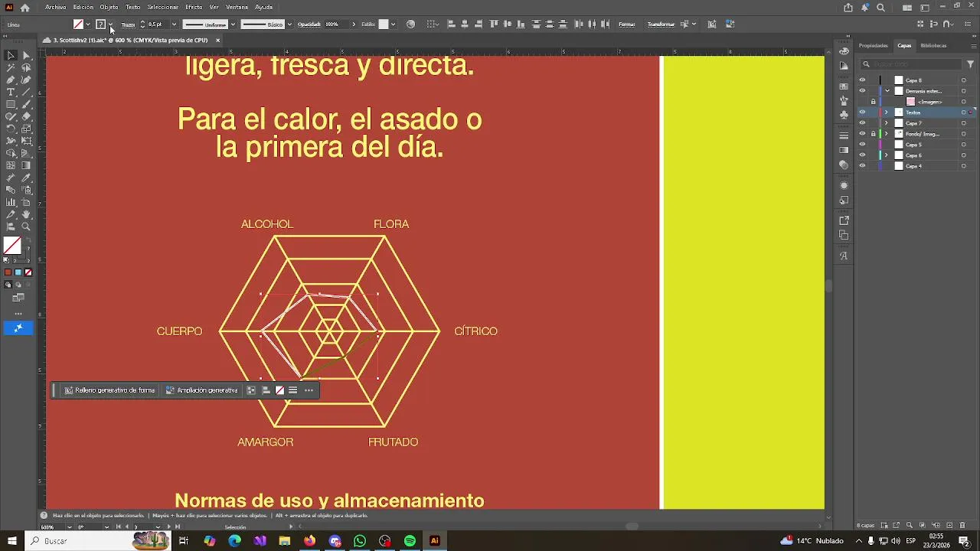
Task: Expand the Fondo/ Imag... layer
Action: (x=887, y=134)
